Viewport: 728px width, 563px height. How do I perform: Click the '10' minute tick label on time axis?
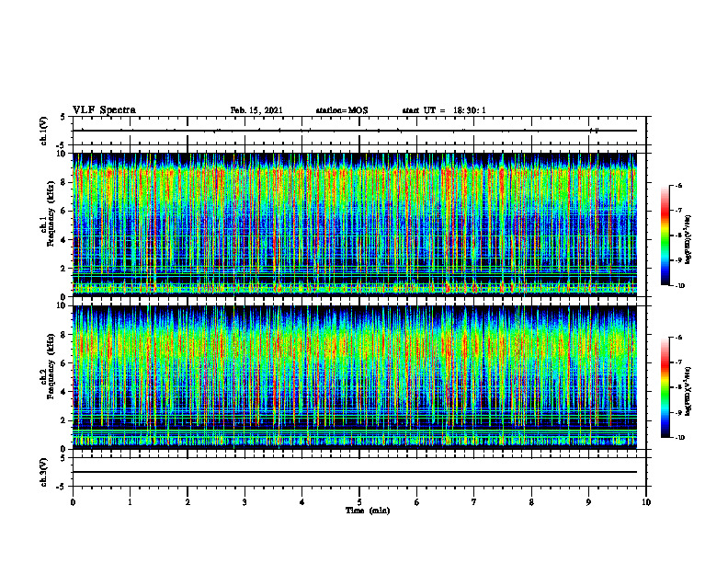coord(646,502)
